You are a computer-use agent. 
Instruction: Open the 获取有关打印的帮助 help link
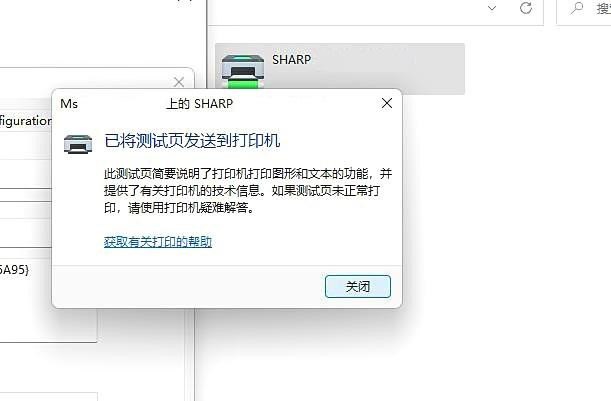(x=158, y=242)
